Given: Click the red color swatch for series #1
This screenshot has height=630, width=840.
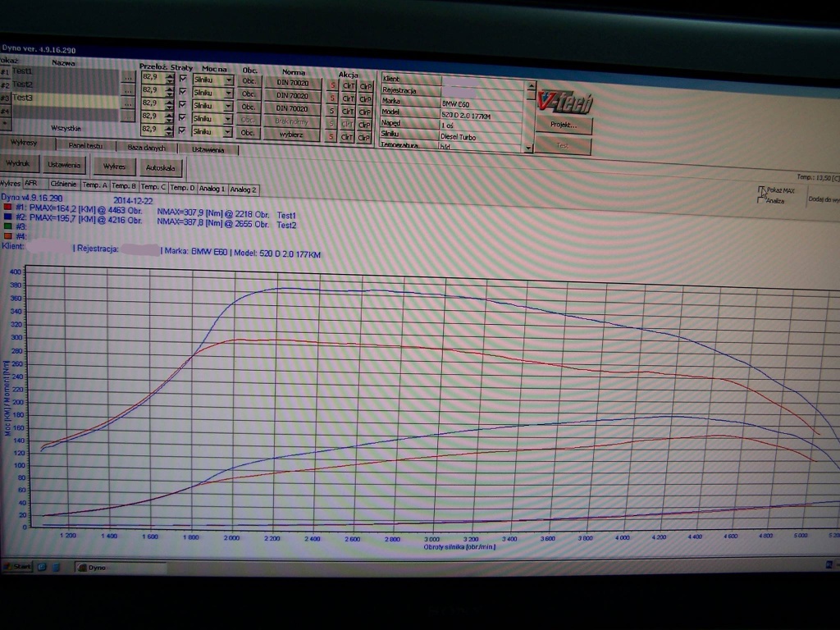Looking at the screenshot, I should [x=7, y=208].
